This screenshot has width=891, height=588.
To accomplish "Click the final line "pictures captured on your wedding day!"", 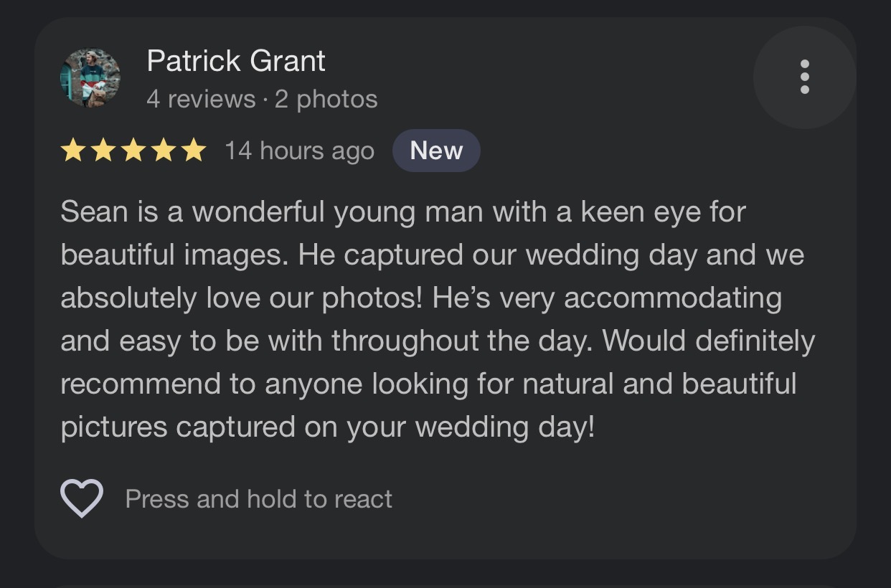I will (x=328, y=427).
